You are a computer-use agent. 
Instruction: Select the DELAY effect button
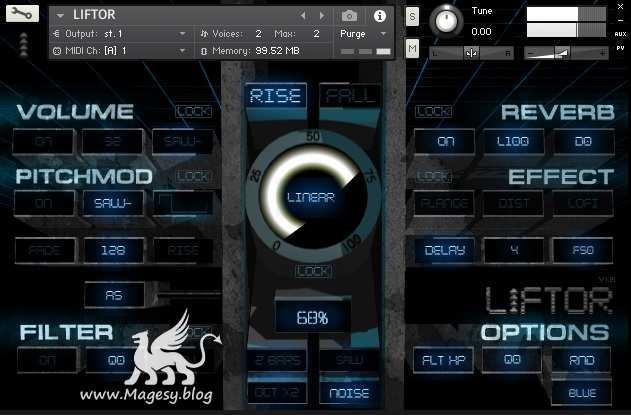445,250
